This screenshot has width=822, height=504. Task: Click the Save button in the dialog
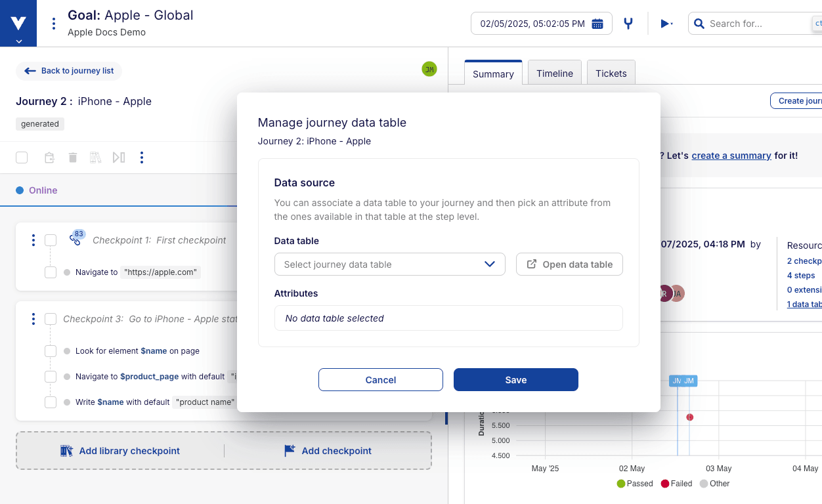click(516, 379)
